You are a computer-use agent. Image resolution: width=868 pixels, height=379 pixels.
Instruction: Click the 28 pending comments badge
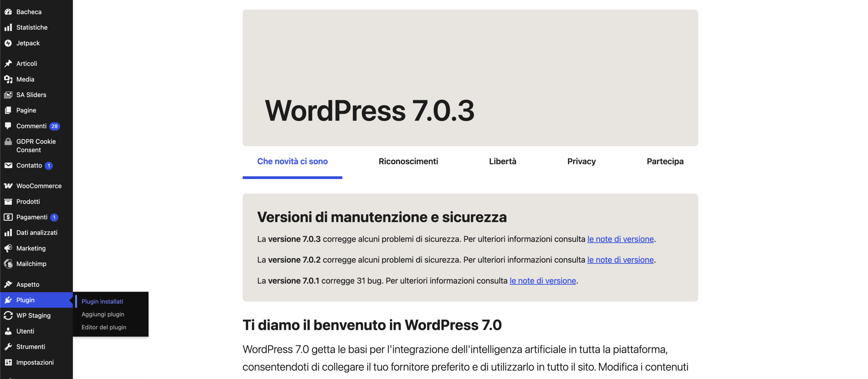click(55, 126)
